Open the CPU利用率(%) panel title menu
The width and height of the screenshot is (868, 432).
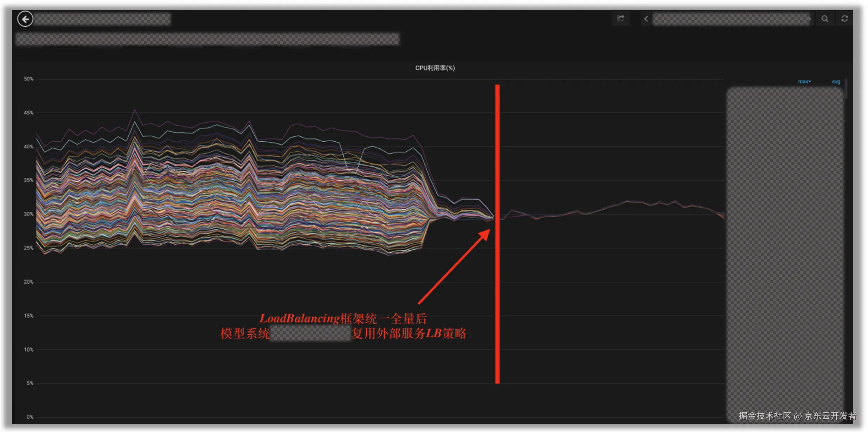435,68
